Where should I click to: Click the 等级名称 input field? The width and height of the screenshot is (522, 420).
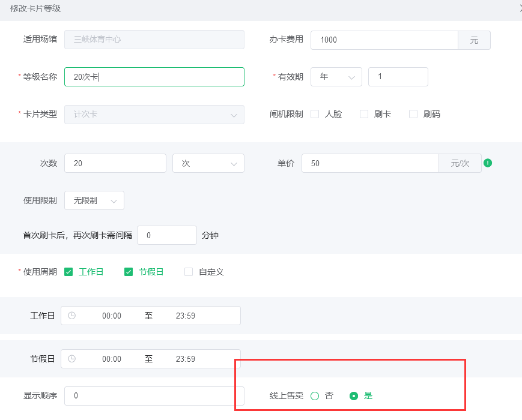click(x=154, y=77)
